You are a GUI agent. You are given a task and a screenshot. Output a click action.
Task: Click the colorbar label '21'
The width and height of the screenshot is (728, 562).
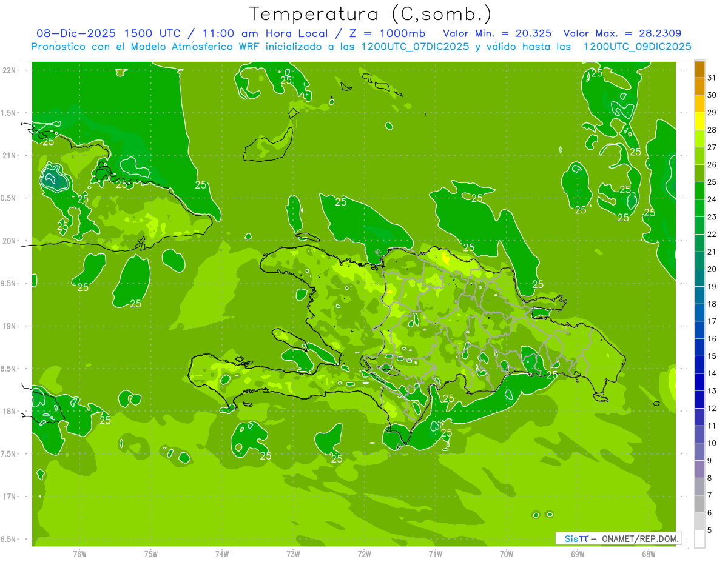coord(712,252)
